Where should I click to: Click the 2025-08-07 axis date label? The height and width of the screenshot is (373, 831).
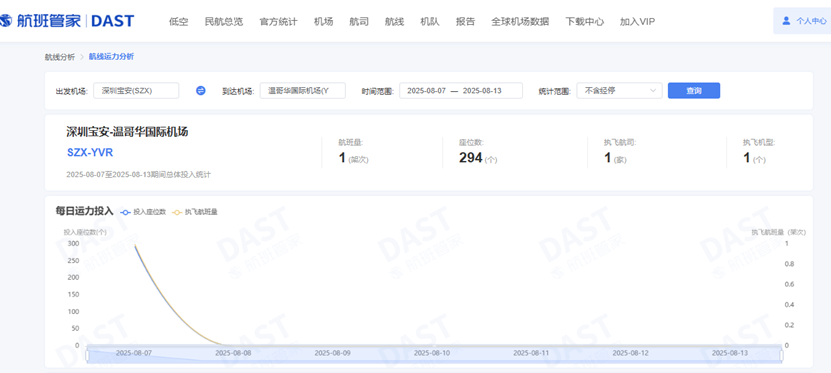tap(134, 352)
